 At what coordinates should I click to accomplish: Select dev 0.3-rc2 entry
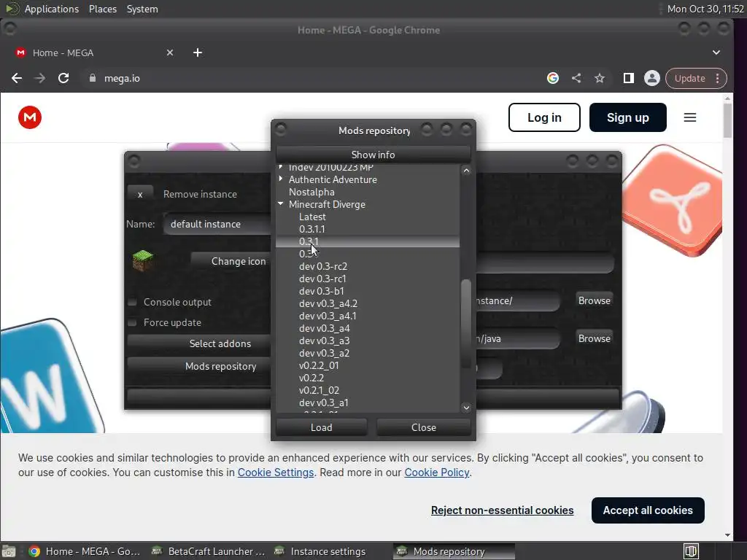tap(323, 266)
